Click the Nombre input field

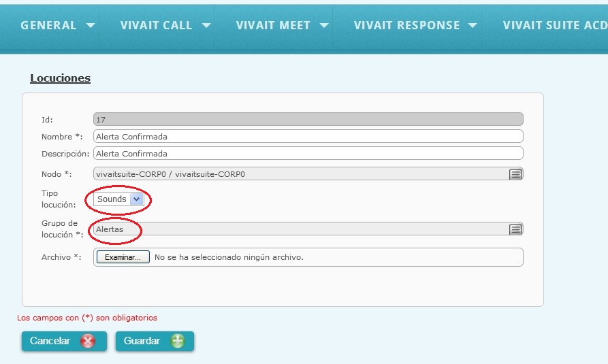pos(308,137)
